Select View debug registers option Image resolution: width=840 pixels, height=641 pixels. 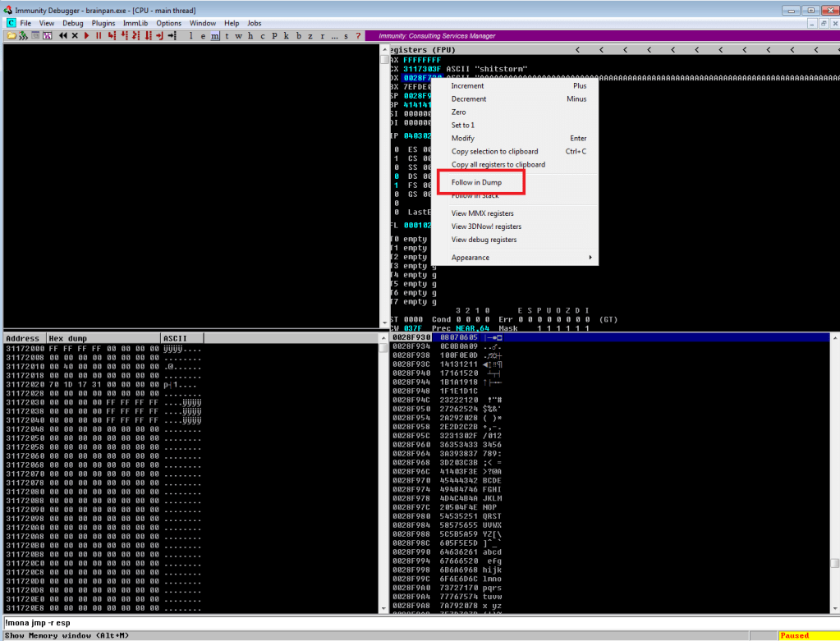point(484,240)
